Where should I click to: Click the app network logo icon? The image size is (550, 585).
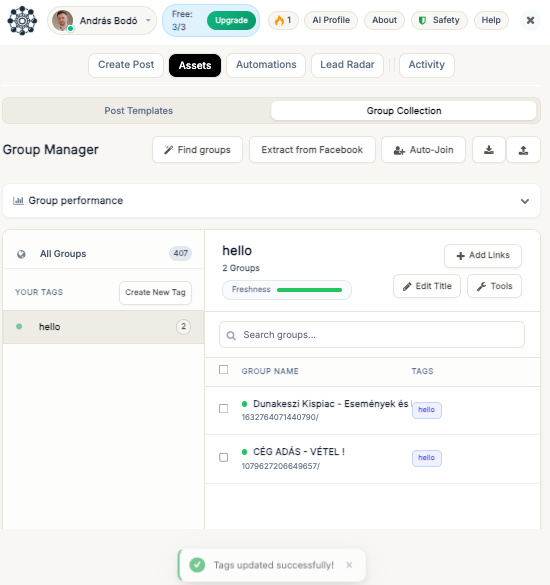tap(22, 21)
